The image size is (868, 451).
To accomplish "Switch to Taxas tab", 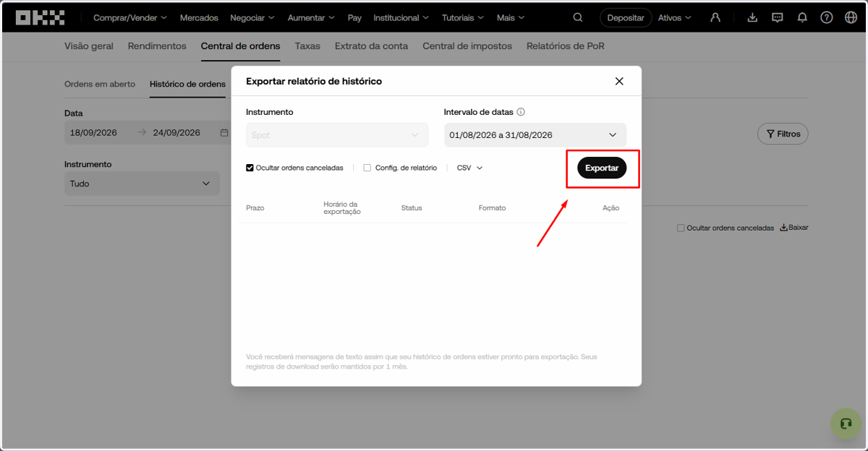I will [307, 46].
